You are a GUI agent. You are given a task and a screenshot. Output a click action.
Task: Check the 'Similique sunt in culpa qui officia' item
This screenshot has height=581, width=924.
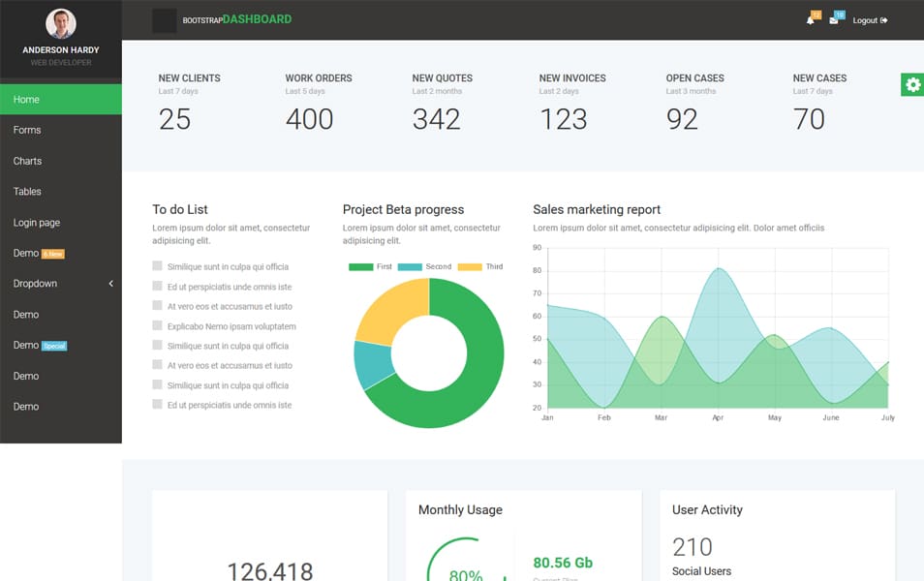point(157,265)
